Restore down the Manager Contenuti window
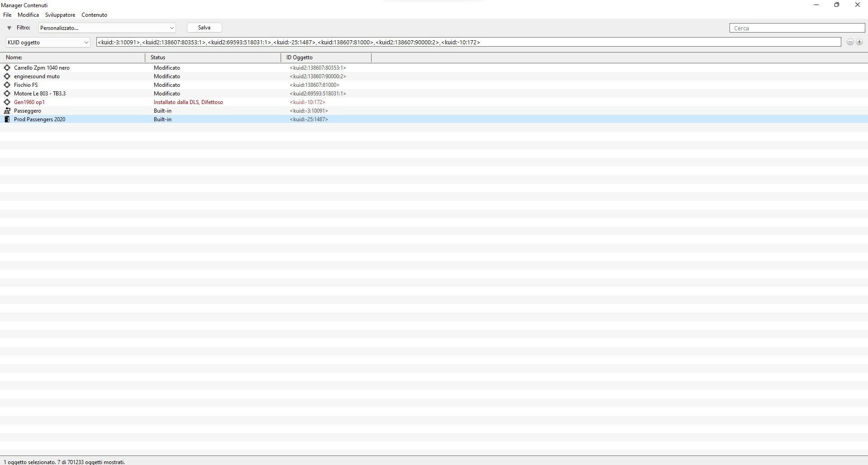 837,5
